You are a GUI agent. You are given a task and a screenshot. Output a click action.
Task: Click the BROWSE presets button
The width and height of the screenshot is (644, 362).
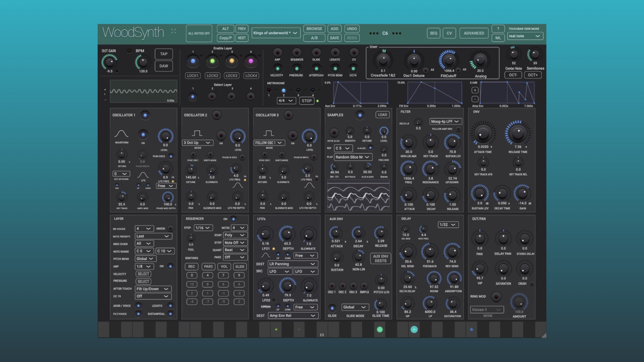(x=314, y=29)
